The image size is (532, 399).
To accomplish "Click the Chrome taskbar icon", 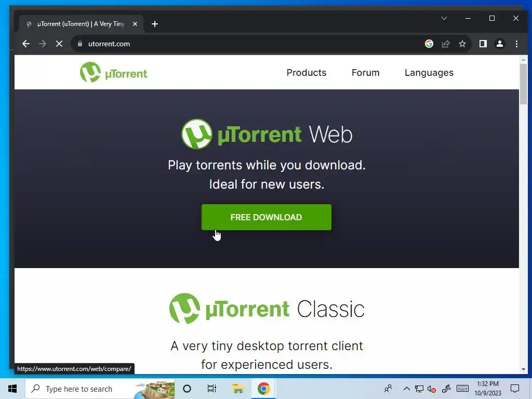I will point(263,389).
